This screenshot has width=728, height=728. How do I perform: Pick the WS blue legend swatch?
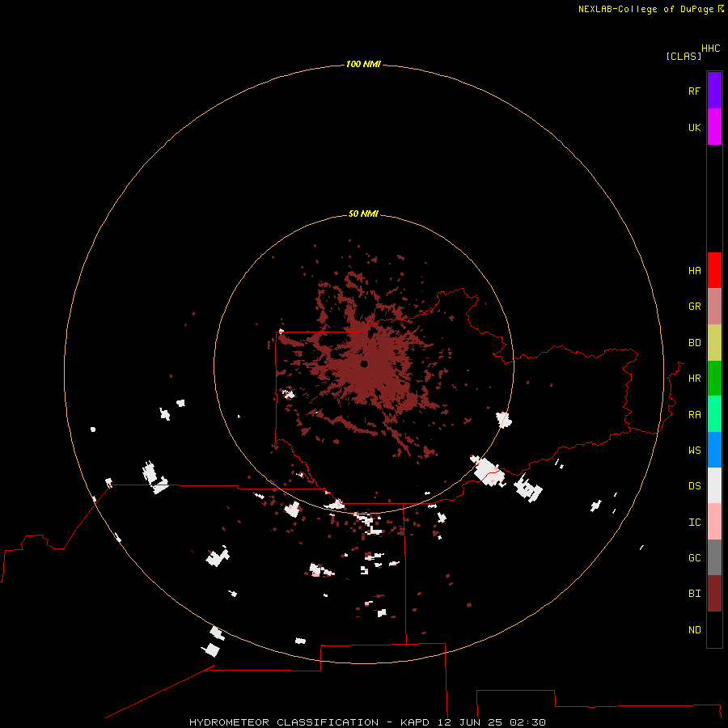(x=714, y=450)
